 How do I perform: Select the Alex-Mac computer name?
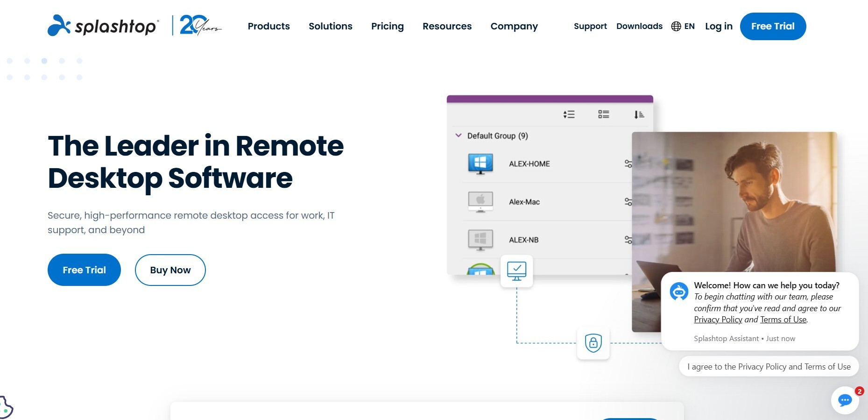[524, 202]
